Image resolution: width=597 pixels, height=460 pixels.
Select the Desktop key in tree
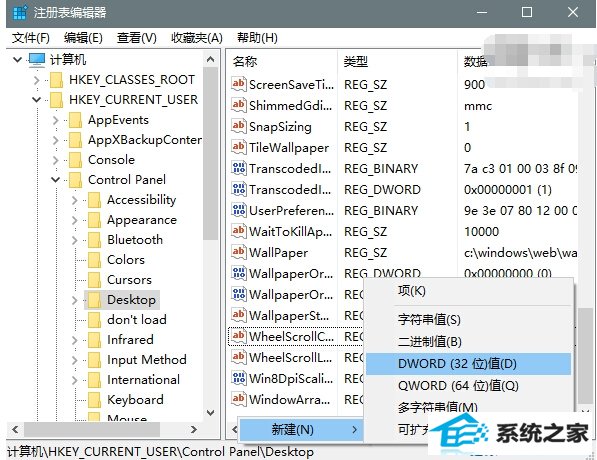tap(131, 300)
